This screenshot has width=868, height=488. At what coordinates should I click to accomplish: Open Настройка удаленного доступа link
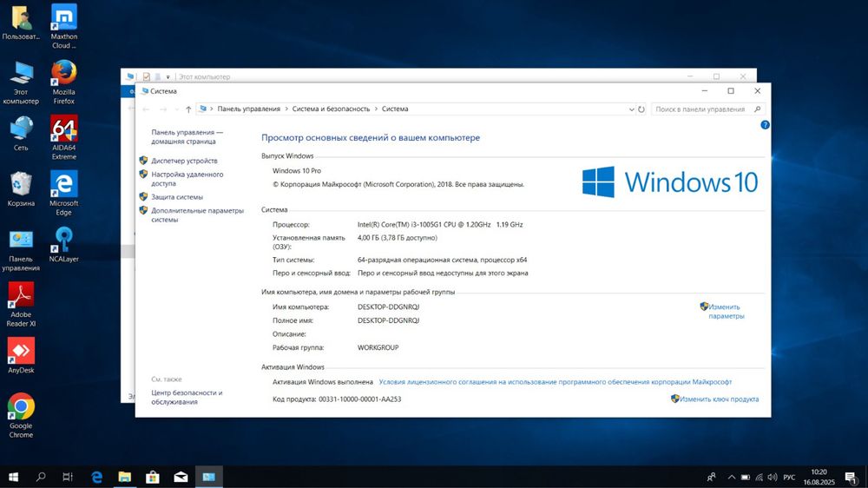pos(187,179)
